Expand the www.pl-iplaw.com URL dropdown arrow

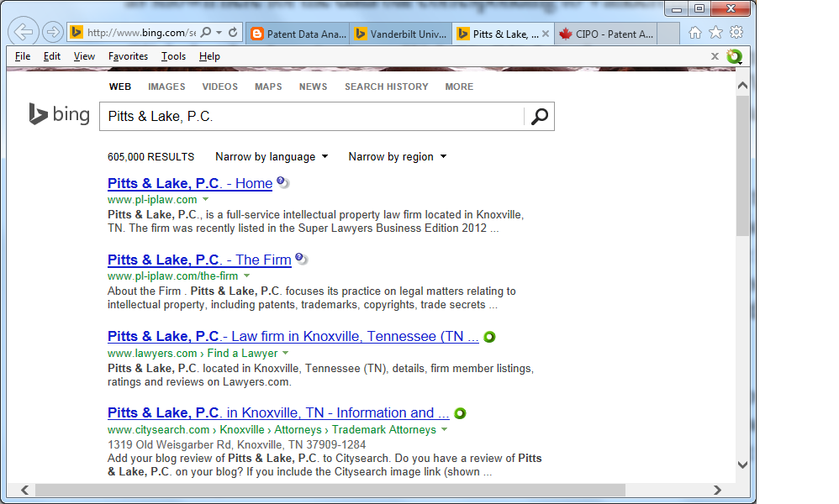205,199
